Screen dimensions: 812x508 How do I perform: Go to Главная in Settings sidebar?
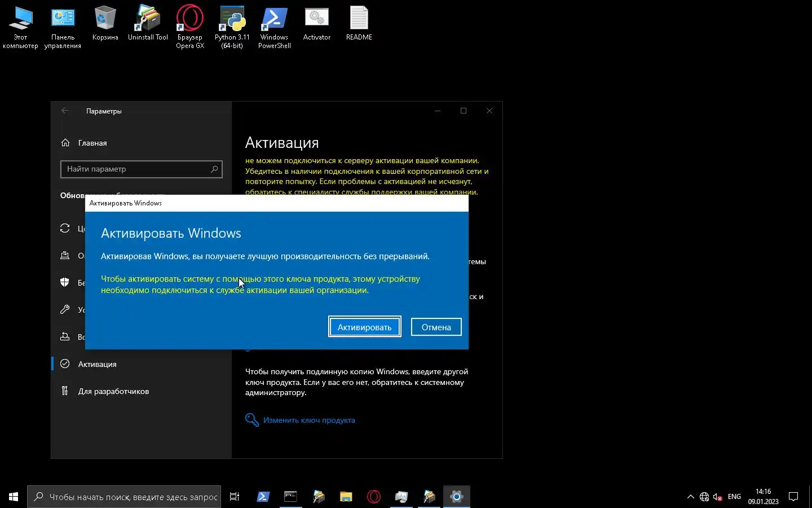pyautogui.click(x=92, y=143)
